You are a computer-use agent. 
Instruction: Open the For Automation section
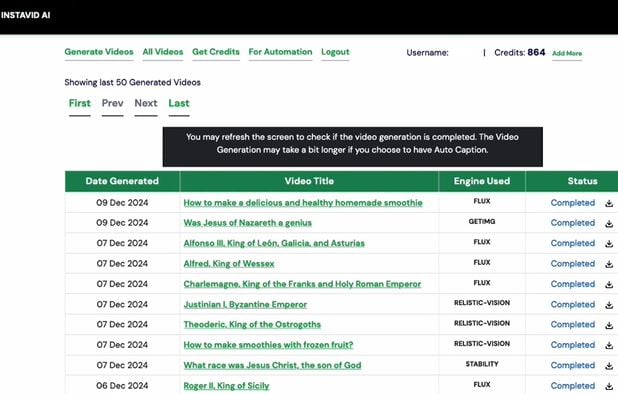280,52
